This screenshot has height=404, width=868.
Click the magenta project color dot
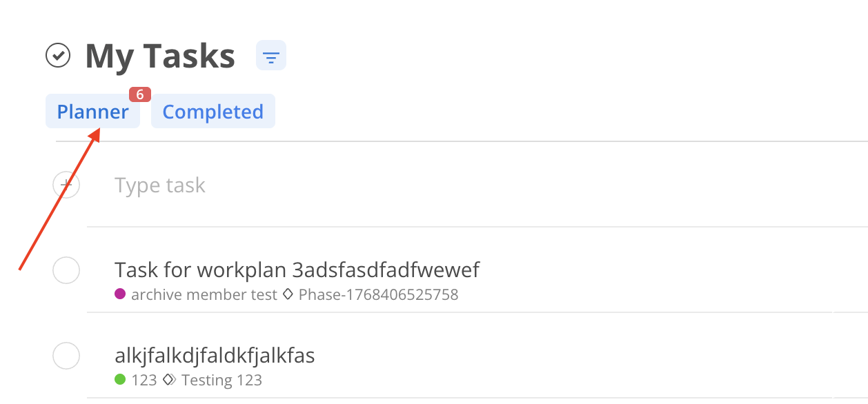(120, 294)
